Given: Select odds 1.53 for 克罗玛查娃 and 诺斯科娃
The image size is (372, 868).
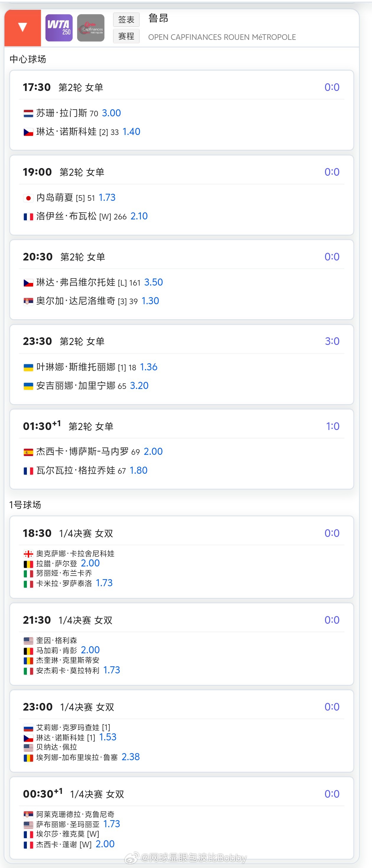Looking at the screenshot, I should 108,737.
